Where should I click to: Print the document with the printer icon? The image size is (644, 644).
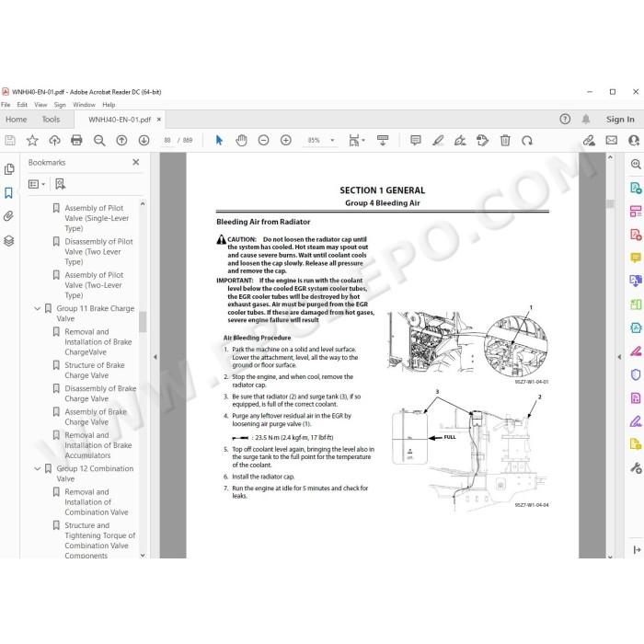coord(76,141)
